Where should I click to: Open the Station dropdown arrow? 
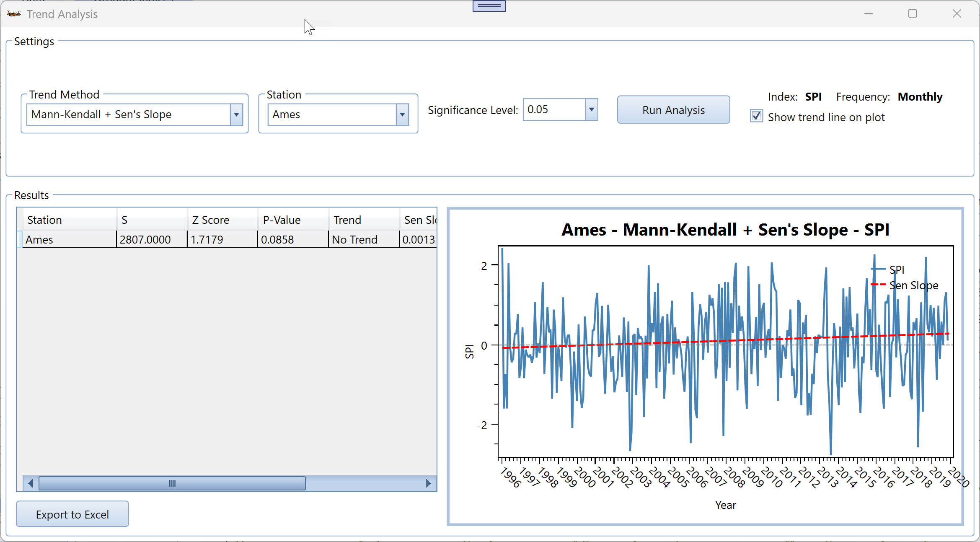402,114
